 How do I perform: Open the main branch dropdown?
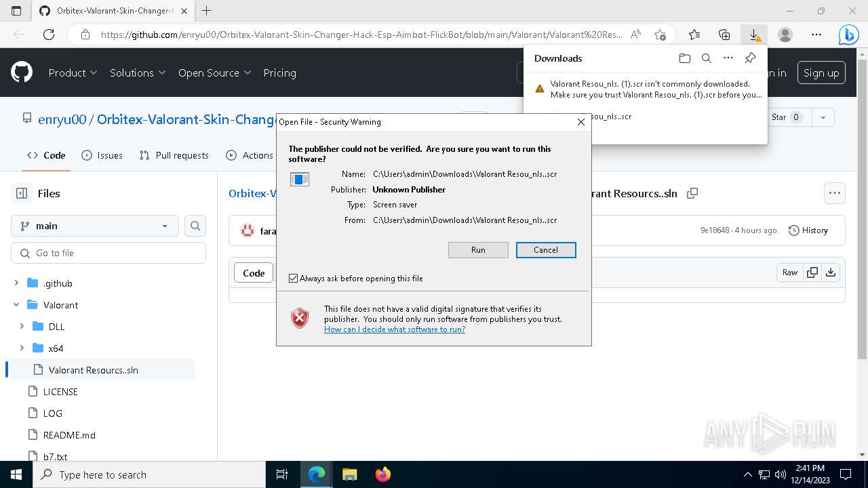click(x=95, y=226)
